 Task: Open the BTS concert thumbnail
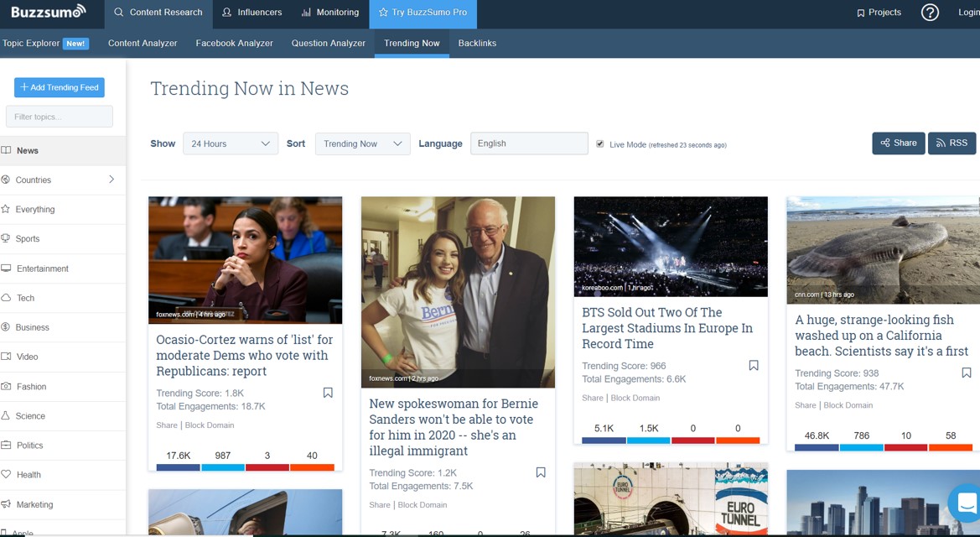point(671,247)
